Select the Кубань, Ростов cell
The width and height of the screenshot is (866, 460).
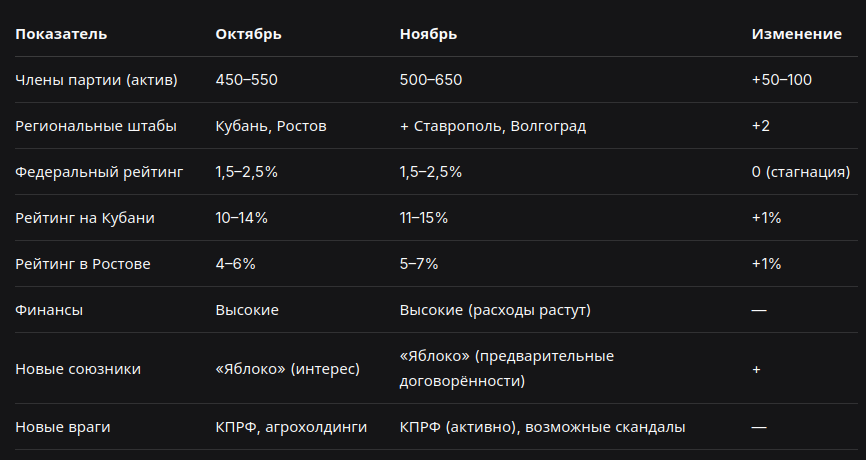(x=271, y=126)
